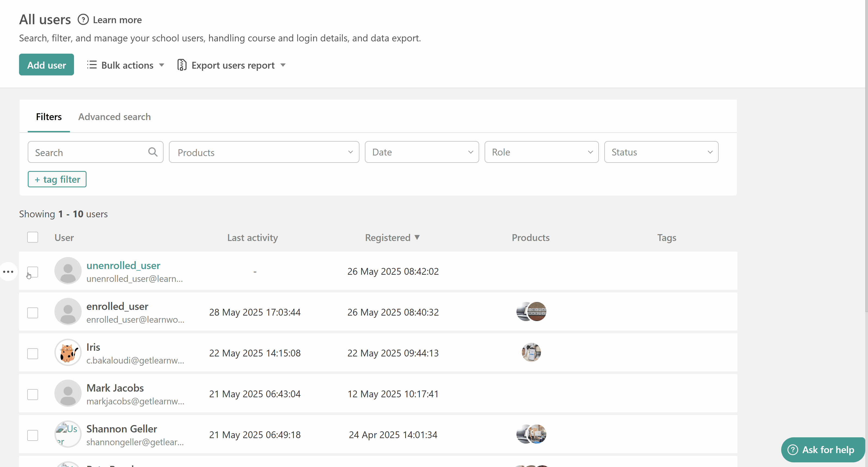Viewport: 868px width, 467px height.
Task: Open the unenrolled_user profile link
Action: point(123,265)
